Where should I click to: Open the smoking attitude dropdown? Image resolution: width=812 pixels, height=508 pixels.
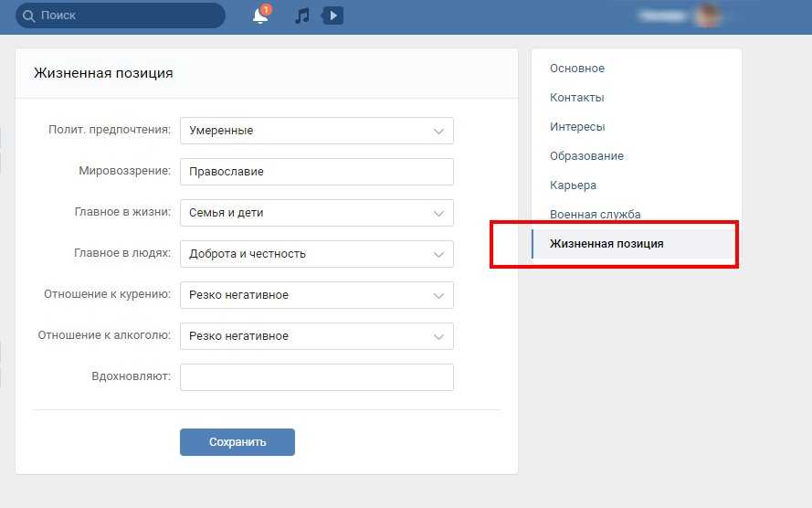pos(316,295)
